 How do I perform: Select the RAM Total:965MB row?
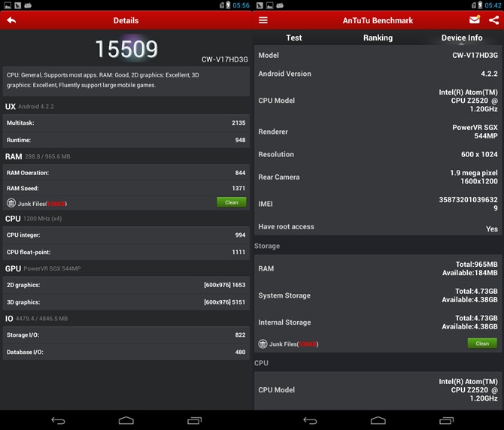[x=378, y=268]
